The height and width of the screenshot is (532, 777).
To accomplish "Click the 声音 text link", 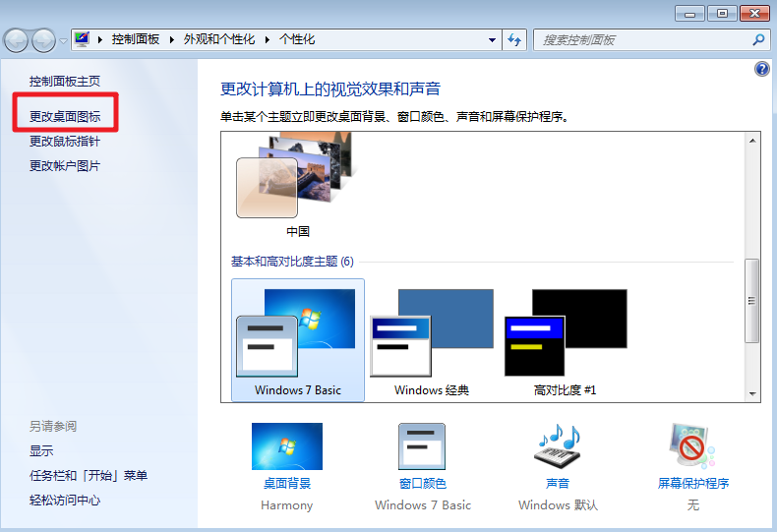I will click(x=558, y=484).
